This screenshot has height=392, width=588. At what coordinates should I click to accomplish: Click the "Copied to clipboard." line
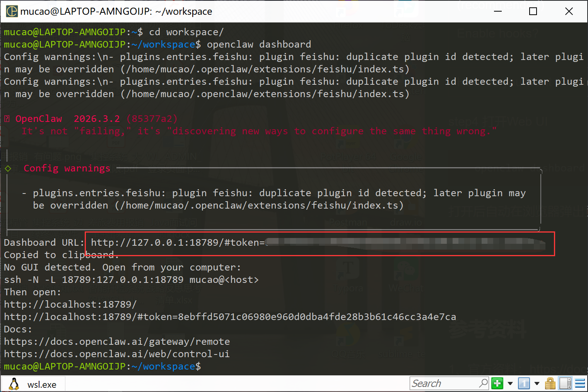pyautogui.click(x=61, y=255)
